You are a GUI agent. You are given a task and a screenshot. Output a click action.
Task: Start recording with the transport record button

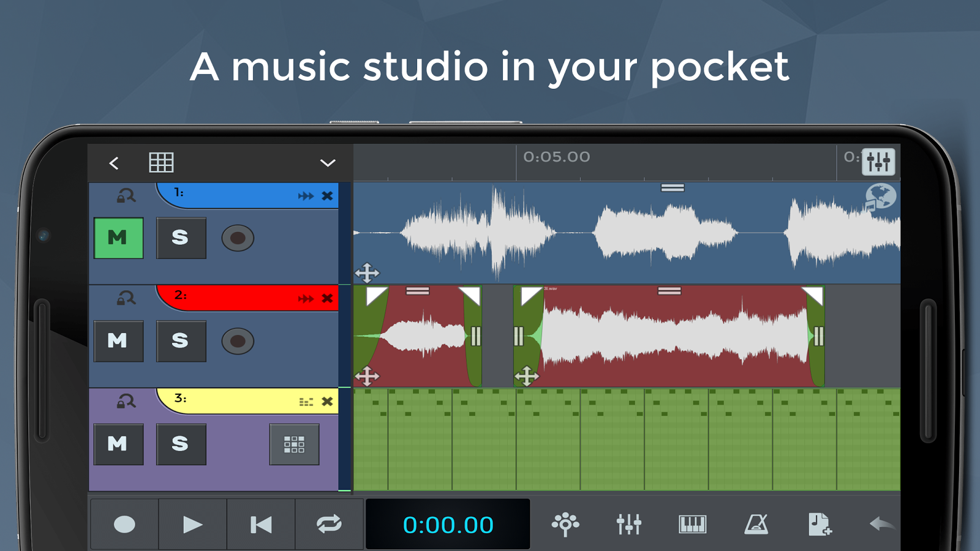pos(124,525)
